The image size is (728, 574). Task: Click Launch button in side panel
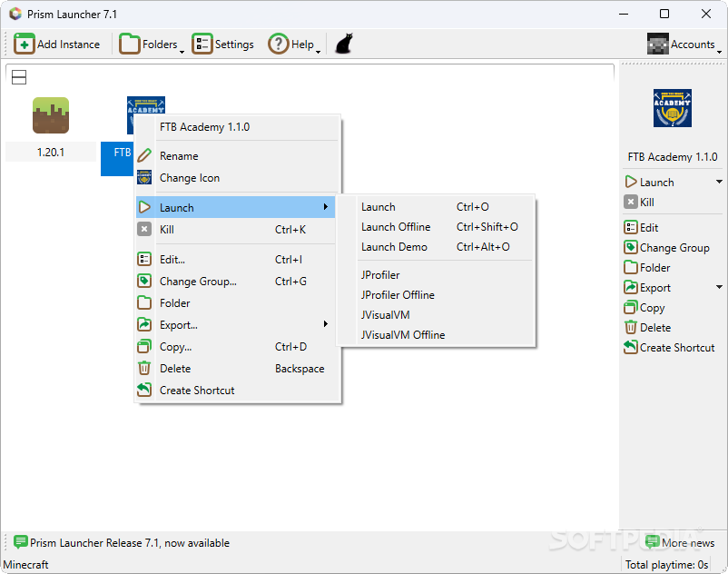650,182
